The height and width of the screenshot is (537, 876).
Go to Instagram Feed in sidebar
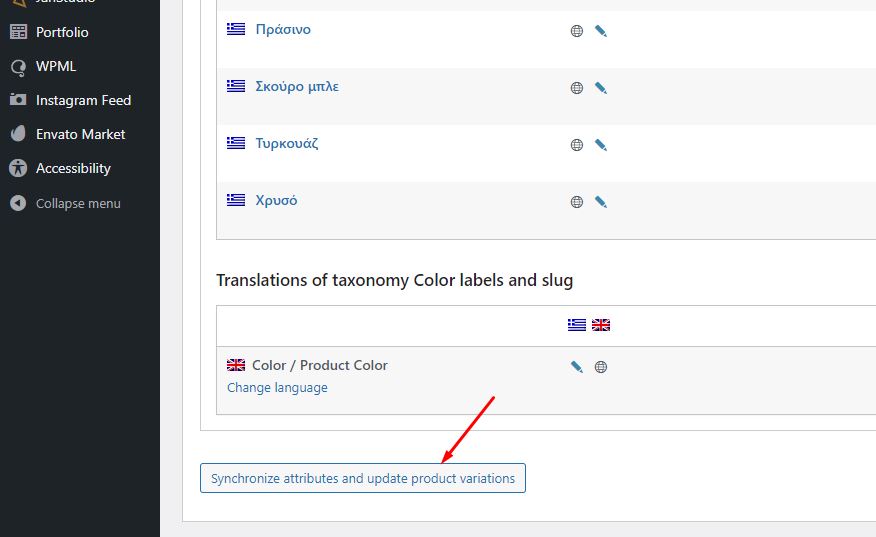tap(83, 100)
